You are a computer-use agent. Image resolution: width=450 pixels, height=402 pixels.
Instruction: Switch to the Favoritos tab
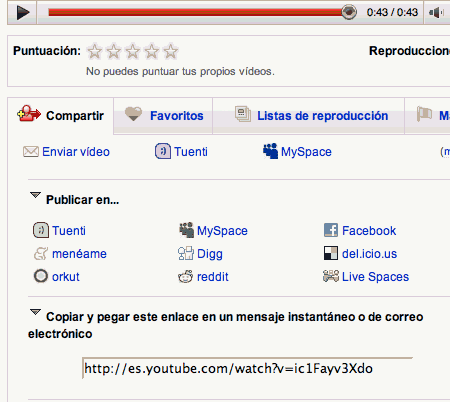click(163, 116)
